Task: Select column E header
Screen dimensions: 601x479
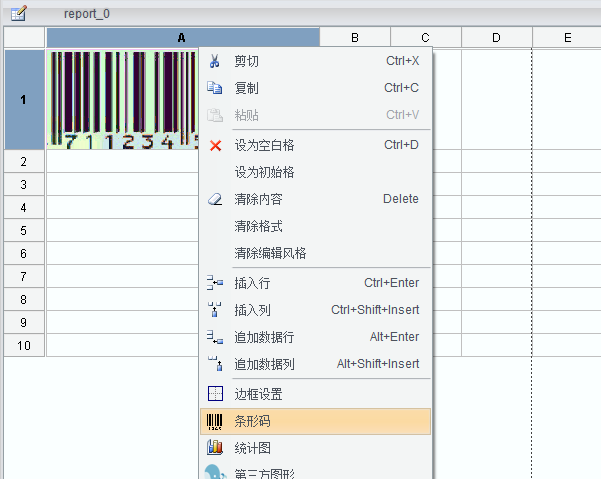Action: 567,38
